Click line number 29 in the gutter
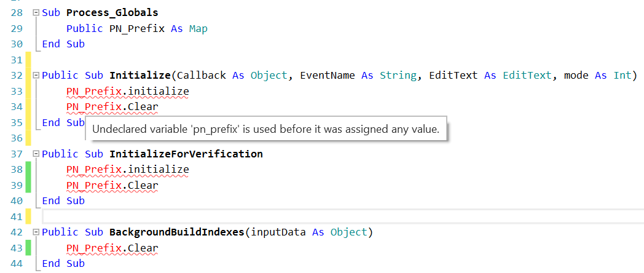This screenshot has height=273, width=644. [x=17, y=28]
